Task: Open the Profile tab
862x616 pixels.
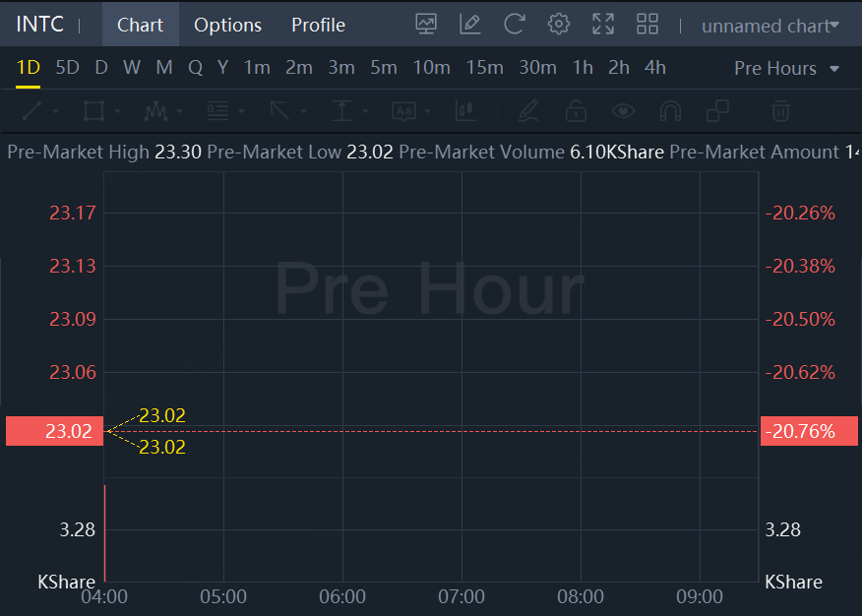Action: pyautogui.click(x=318, y=25)
